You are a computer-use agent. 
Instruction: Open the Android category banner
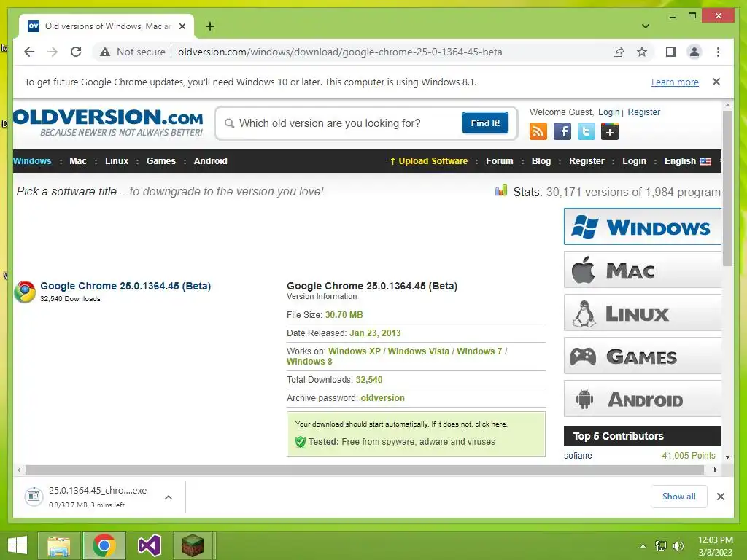(643, 399)
